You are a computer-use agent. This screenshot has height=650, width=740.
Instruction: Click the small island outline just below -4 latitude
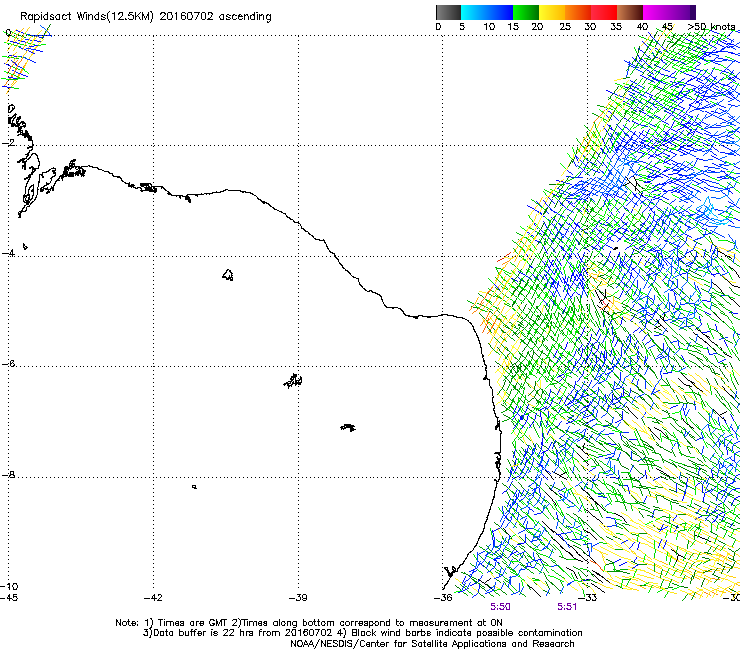pos(228,275)
